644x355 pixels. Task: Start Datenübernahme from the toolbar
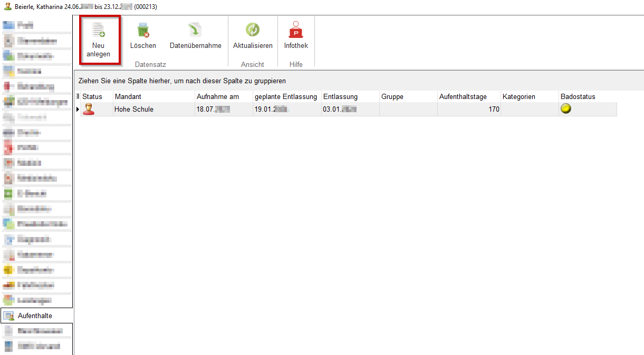coord(195,31)
